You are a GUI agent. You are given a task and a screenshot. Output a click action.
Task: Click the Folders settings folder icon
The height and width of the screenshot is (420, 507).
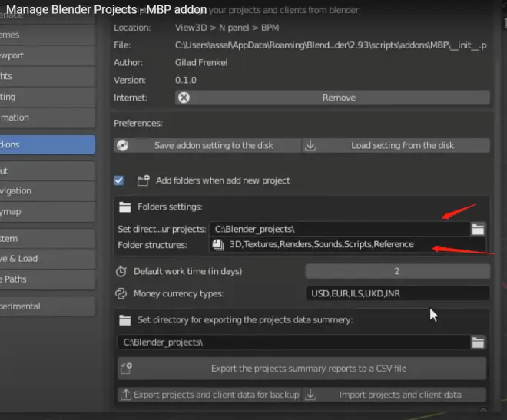124,207
